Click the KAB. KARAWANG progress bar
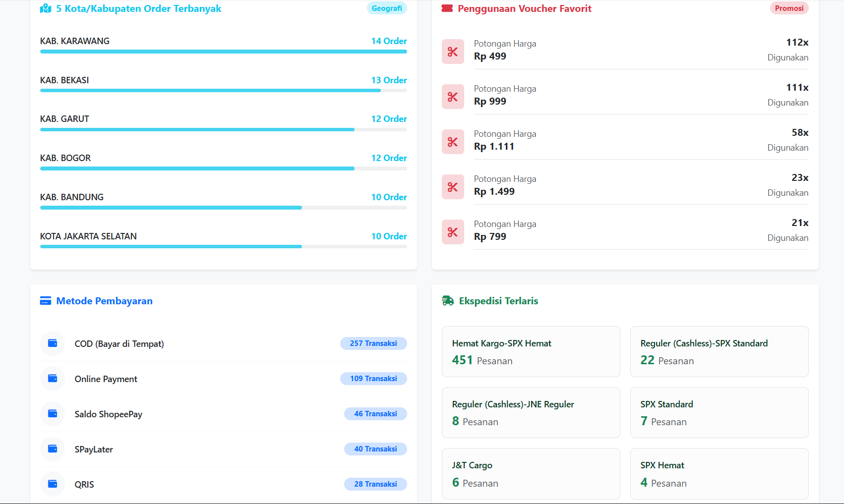Image resolution: width=844 pixels, height=504 pixels. (223, 52)
